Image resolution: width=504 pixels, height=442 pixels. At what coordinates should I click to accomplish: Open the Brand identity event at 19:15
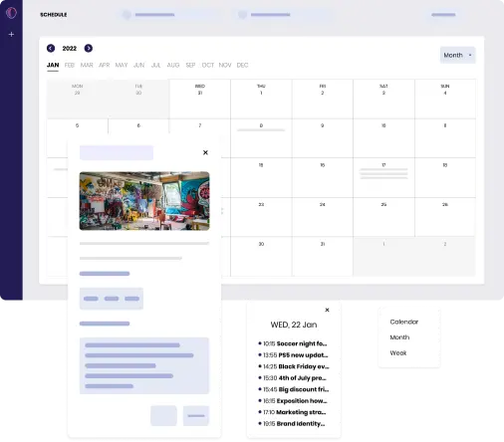click(292, 423)
